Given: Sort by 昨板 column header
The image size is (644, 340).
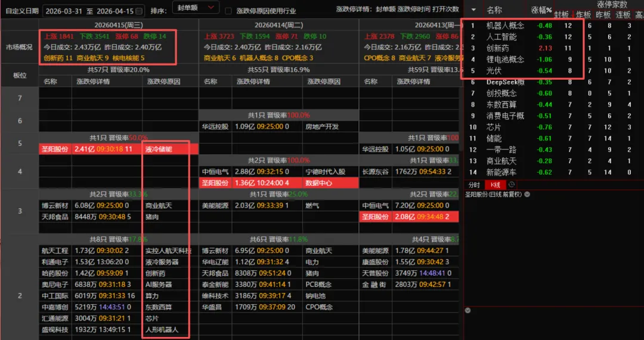Looking at the screenshot, I should coord(603,15).
